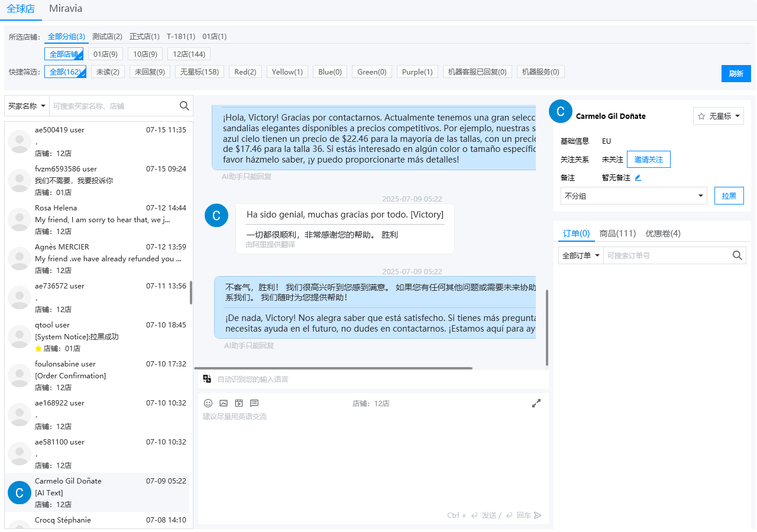Open the quick reply templates icon
The image size is (757, 532).
pos(254,403)
